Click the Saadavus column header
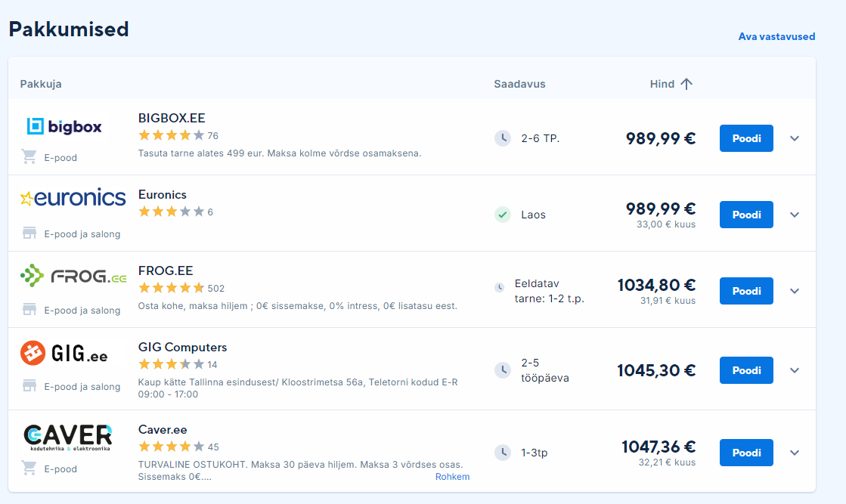The width and height of the screenshot is (846, 504). click(x=519, y=84)
